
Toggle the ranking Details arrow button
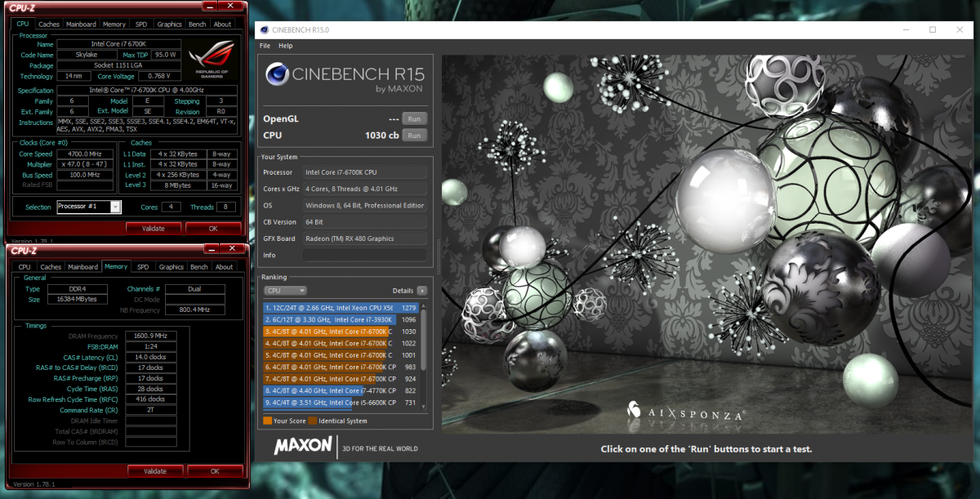coord(422,291)
